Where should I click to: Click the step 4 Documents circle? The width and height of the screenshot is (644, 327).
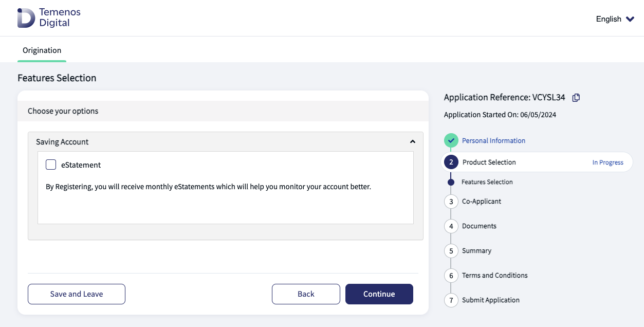451,226
